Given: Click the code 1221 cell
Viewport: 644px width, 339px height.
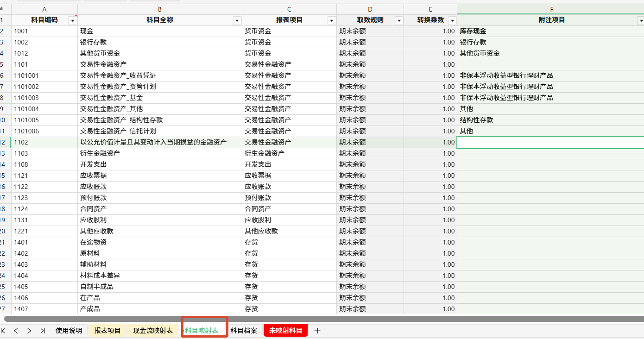Looking at the screenshot, I should tap(44, 231).
